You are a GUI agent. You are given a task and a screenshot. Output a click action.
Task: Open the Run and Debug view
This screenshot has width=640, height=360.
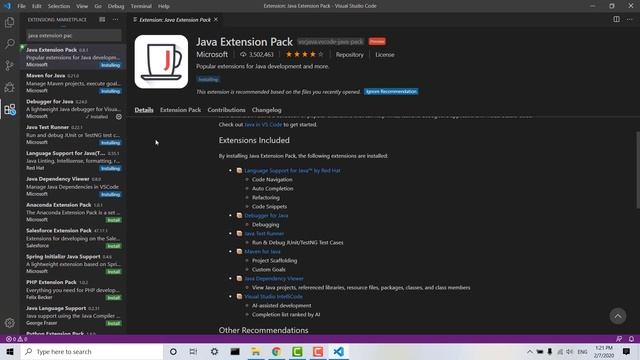[9, 87]
